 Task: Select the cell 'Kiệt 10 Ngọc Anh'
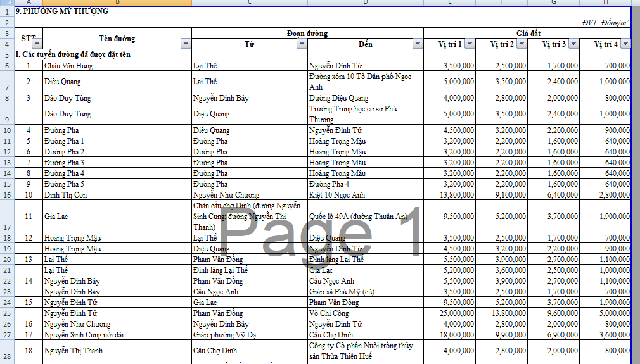point(365,195)
